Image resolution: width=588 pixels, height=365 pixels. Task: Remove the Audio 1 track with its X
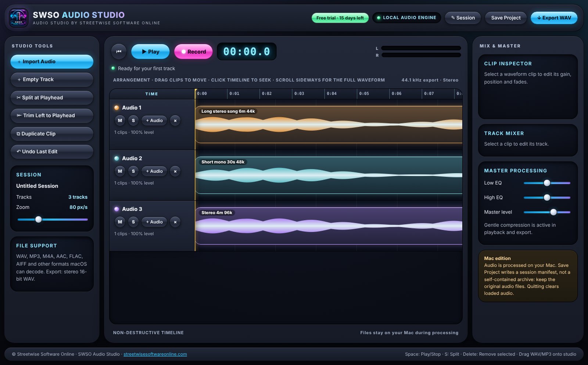(x=175, y=121)
